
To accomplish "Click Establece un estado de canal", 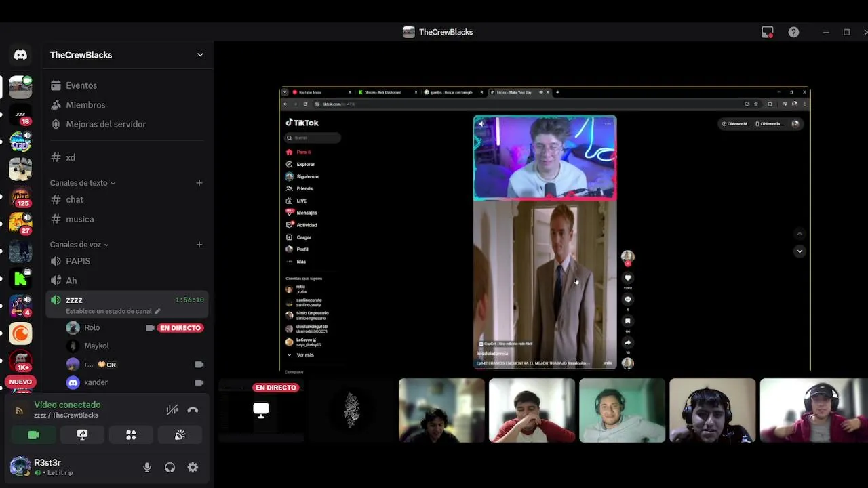I will click(x=108, y=311).
